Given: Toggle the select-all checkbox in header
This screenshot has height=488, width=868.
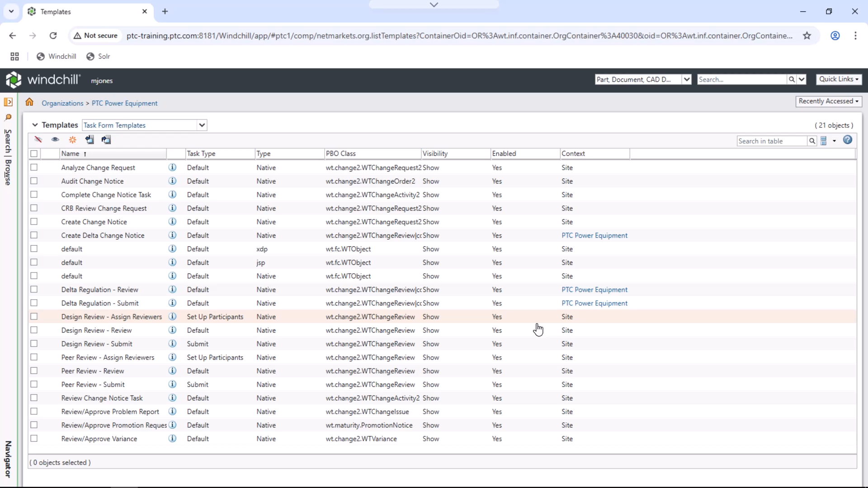Looking at the screenshot, I should (34, 154).
